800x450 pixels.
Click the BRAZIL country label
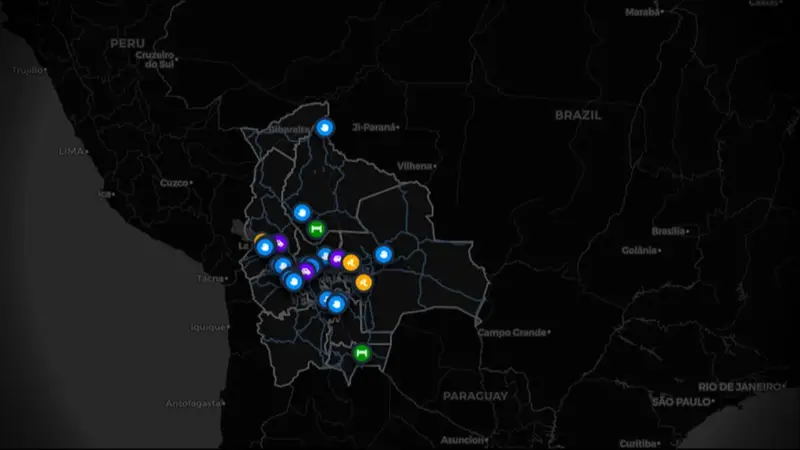pyautogui.click(x=579, y=115)
